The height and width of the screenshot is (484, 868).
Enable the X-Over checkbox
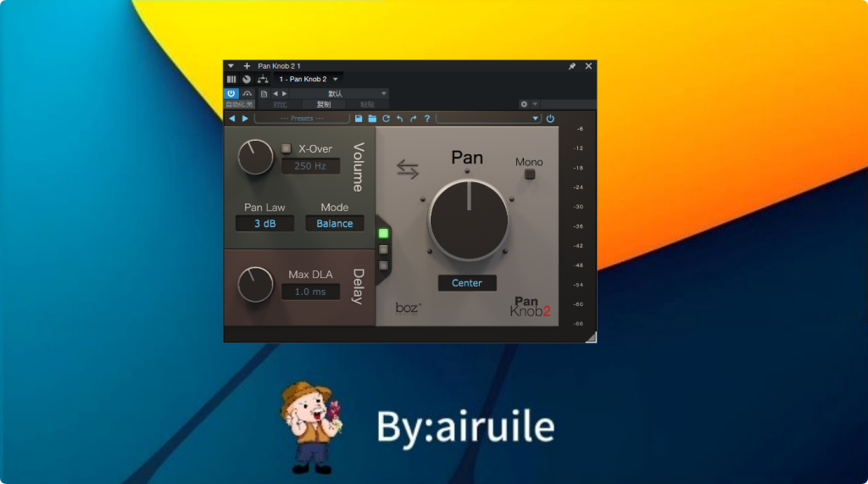pyautogui.click(x=287, y=148)
